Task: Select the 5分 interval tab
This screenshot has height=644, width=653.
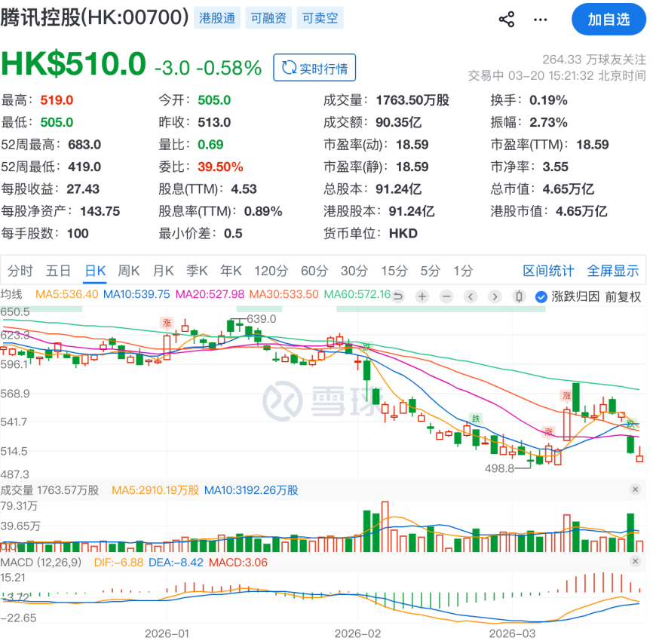Action: [x=431, y=271]
